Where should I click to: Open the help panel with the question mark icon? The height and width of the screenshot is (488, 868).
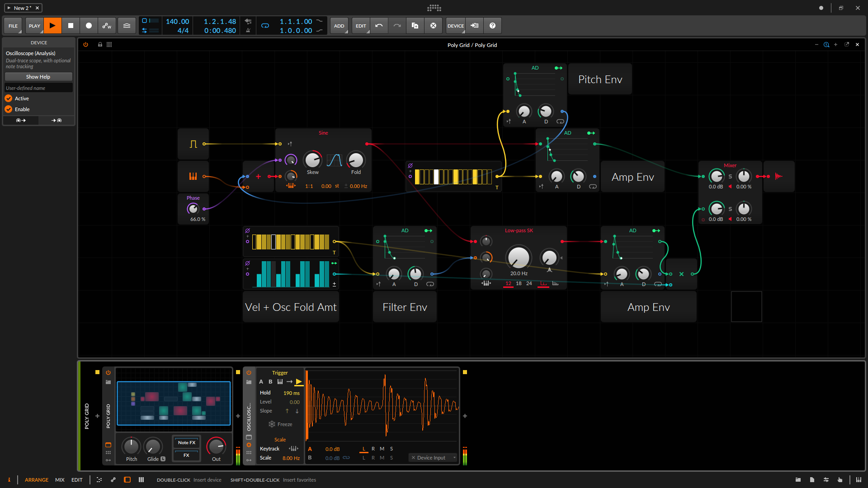point(492,25)
